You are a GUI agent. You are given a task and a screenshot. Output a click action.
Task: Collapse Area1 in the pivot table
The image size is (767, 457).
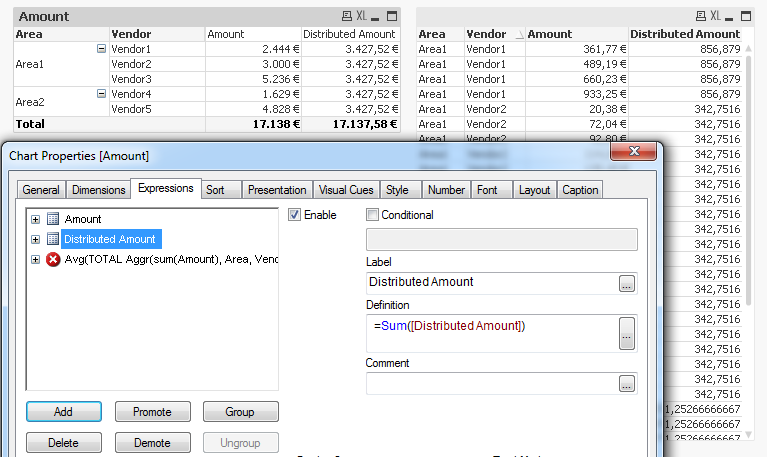point(101,48)
